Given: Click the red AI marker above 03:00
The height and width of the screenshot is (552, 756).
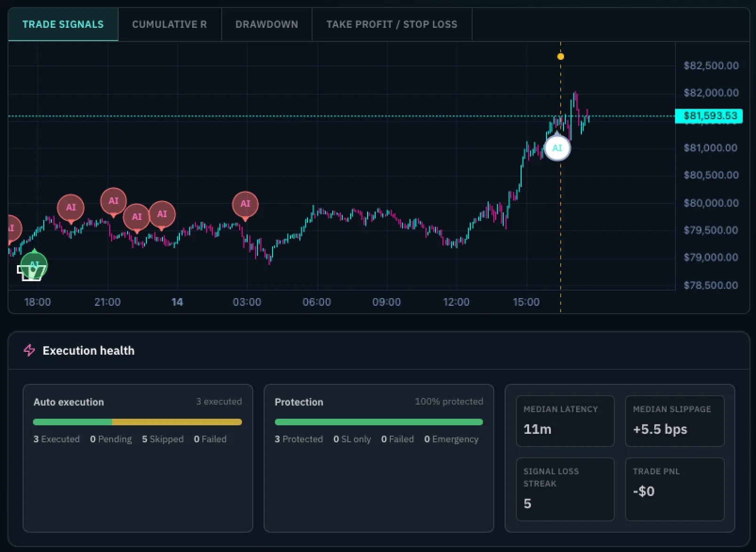Looking at the screenshot, I should click(245, 204).
